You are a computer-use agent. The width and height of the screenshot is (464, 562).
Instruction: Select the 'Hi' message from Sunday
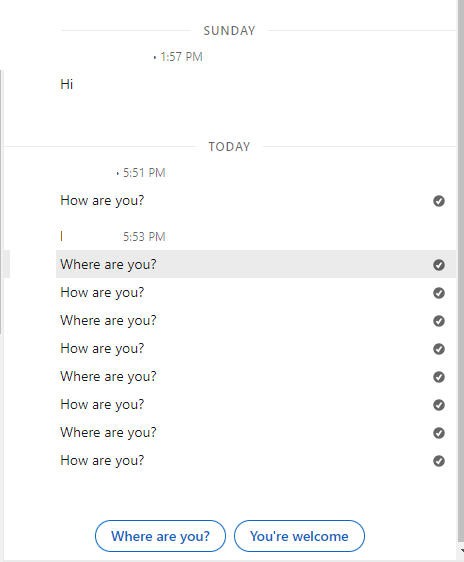pos(67,85)
